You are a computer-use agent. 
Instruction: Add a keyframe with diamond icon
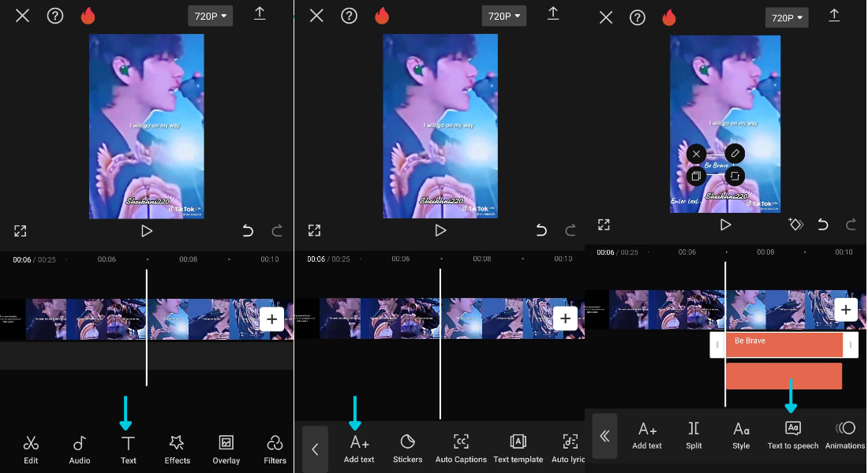[x=796, y=225]
